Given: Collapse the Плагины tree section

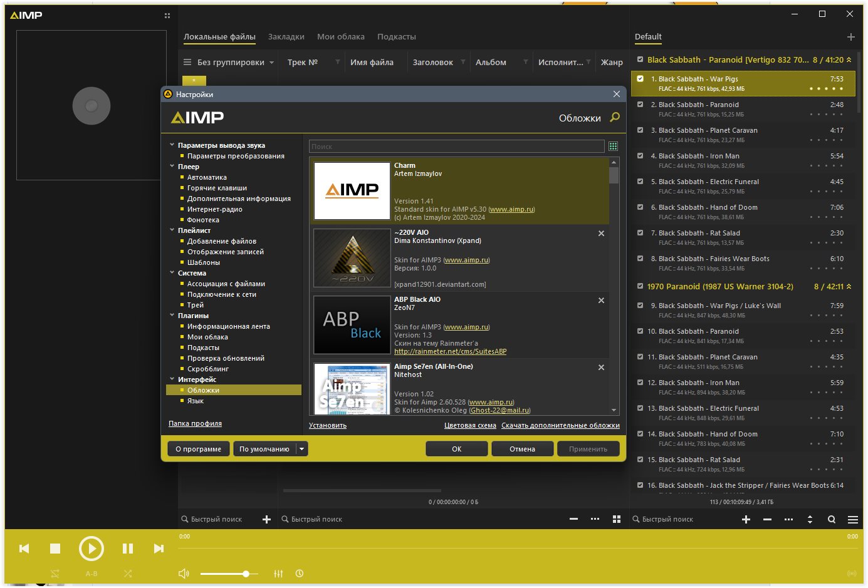Looking at the screenshot, I should [172, 316].
